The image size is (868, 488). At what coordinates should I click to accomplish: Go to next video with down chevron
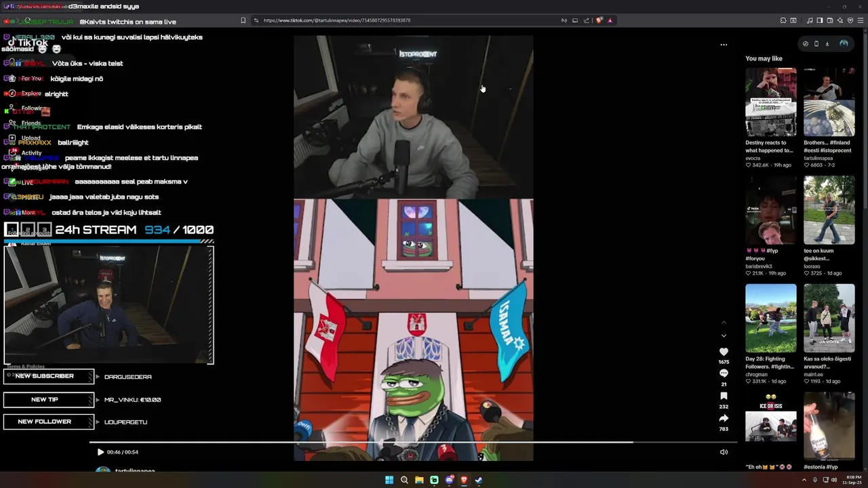pos(724,335)
